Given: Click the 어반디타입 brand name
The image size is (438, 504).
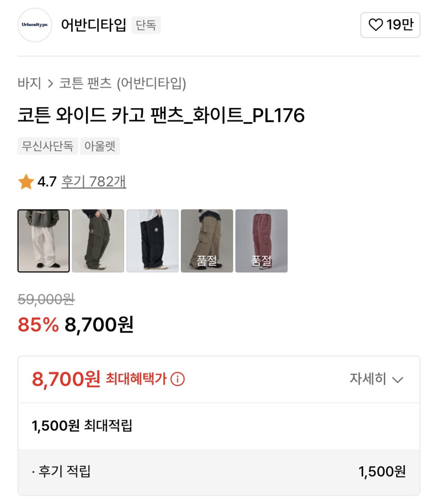Looking at the screenshot, I should [93, 25].
